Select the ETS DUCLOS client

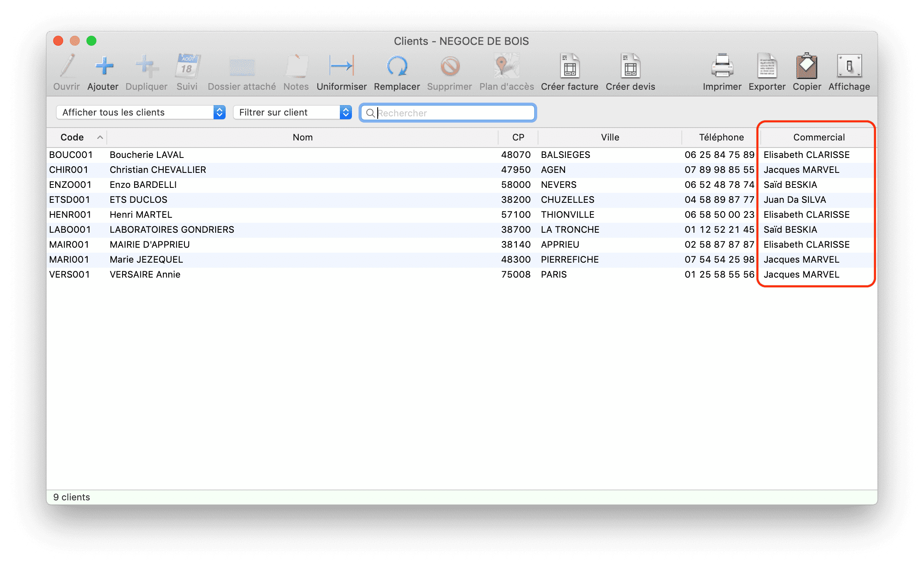coord(138,199)
